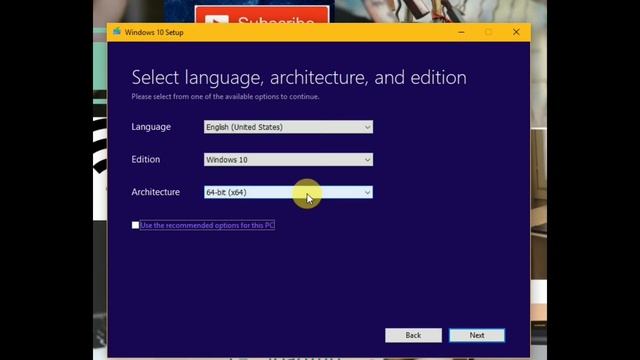Click the Language label
640x360 pixels.
pos(151,127)
